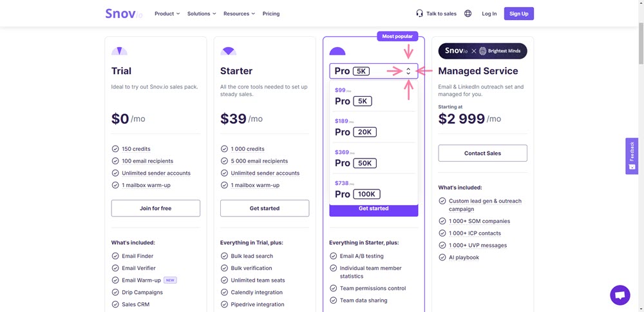Expand the Product menu
The height and width of the screenshot is (312, 644).
coord(167,14)
